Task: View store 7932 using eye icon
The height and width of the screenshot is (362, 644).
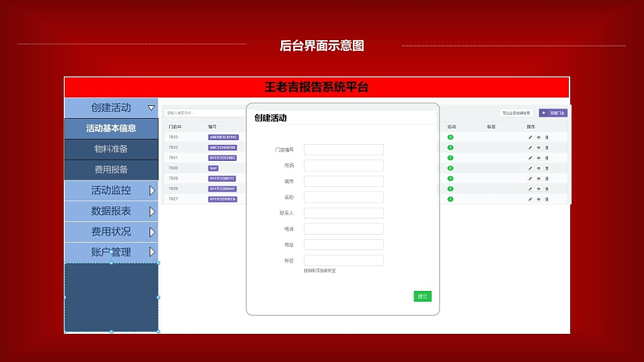Action: (x=539, y=147)
